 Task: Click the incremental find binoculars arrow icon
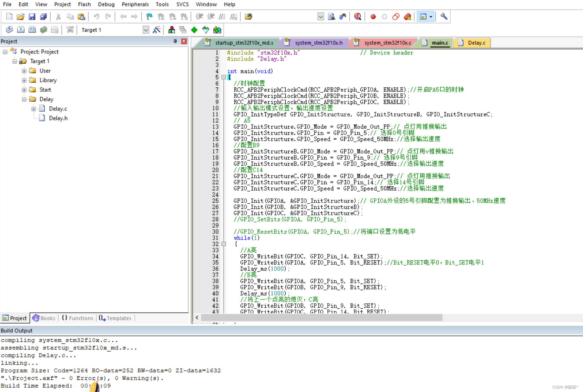click(x=343, y=16)
